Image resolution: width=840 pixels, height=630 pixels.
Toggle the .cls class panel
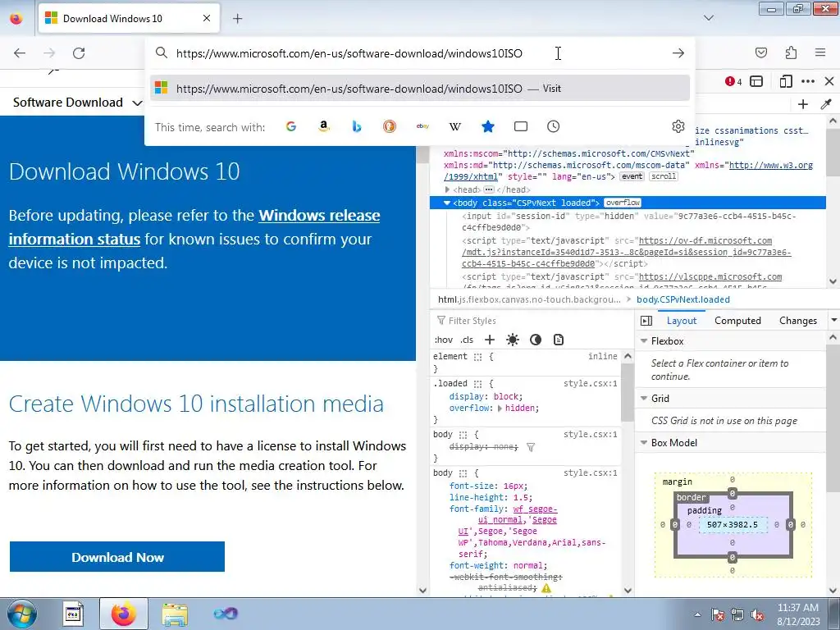click(467, 340)
